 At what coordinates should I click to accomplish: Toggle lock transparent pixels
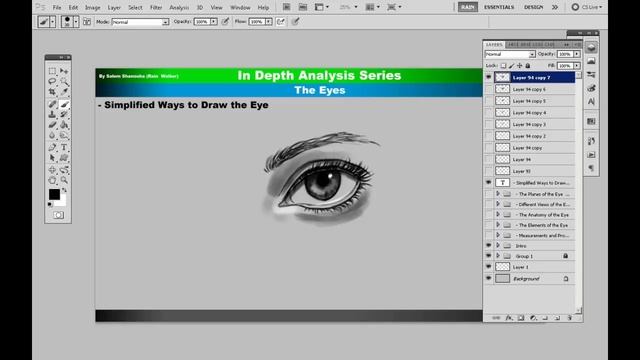coord(503,65)
